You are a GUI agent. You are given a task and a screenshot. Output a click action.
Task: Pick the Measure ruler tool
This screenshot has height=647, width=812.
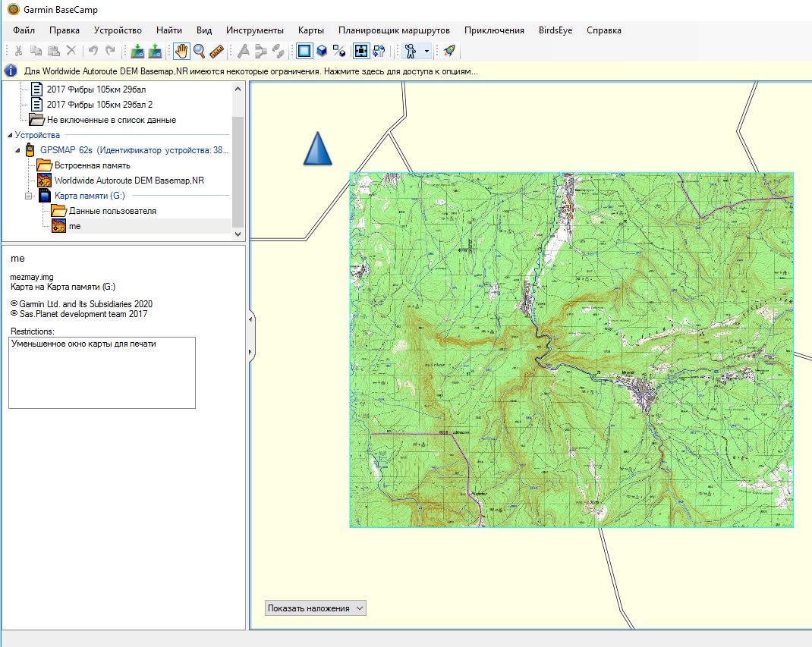tap(217, 51)
